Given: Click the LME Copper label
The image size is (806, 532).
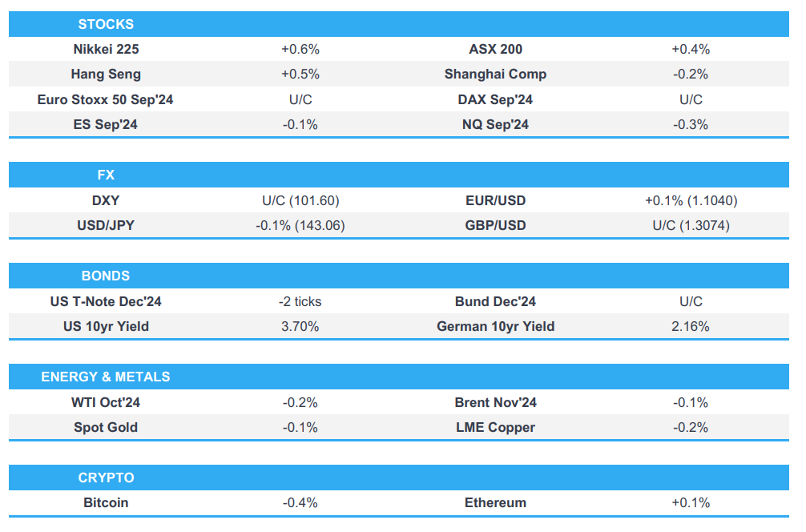Looking at the screenshot, I should coord(495,427).
